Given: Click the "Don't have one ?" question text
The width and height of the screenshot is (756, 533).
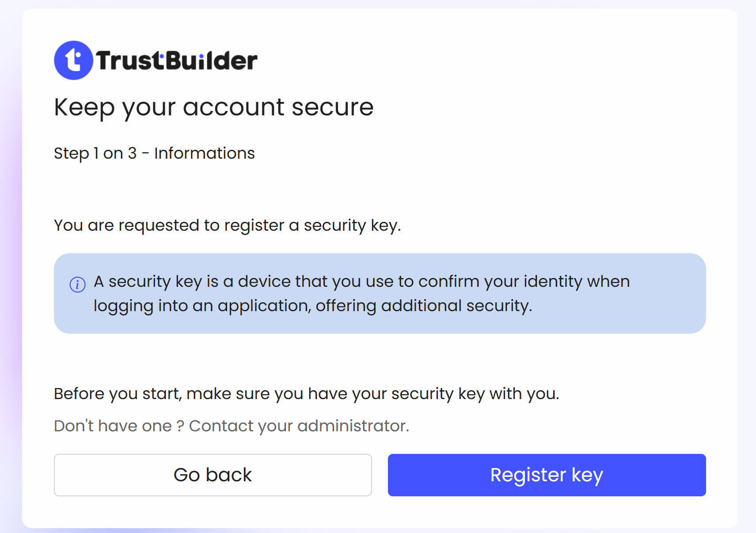Looking at the screenshot, I should click(x=119, y=426).
